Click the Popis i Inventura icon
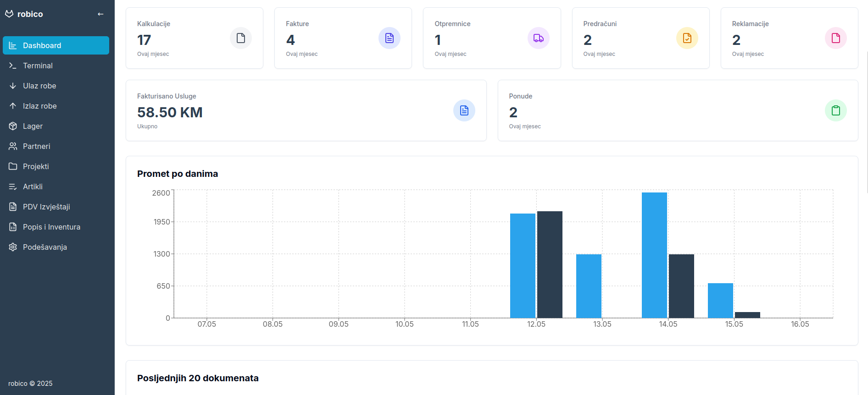This screenshot has width=868, height=395. 13,227
